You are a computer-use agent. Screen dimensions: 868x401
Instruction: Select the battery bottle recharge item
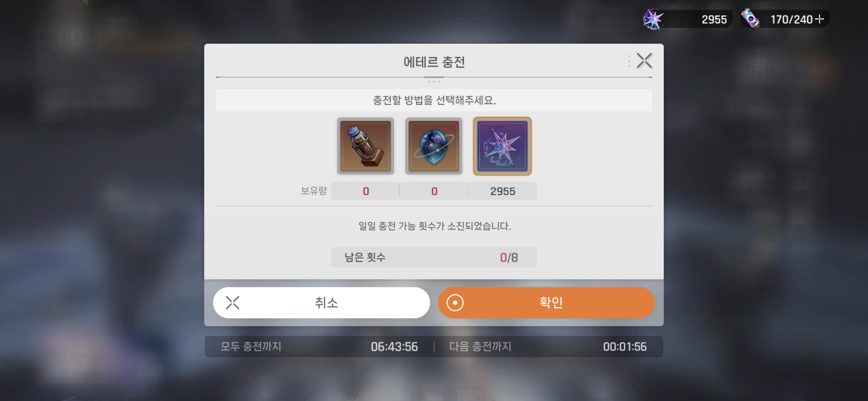365,146
